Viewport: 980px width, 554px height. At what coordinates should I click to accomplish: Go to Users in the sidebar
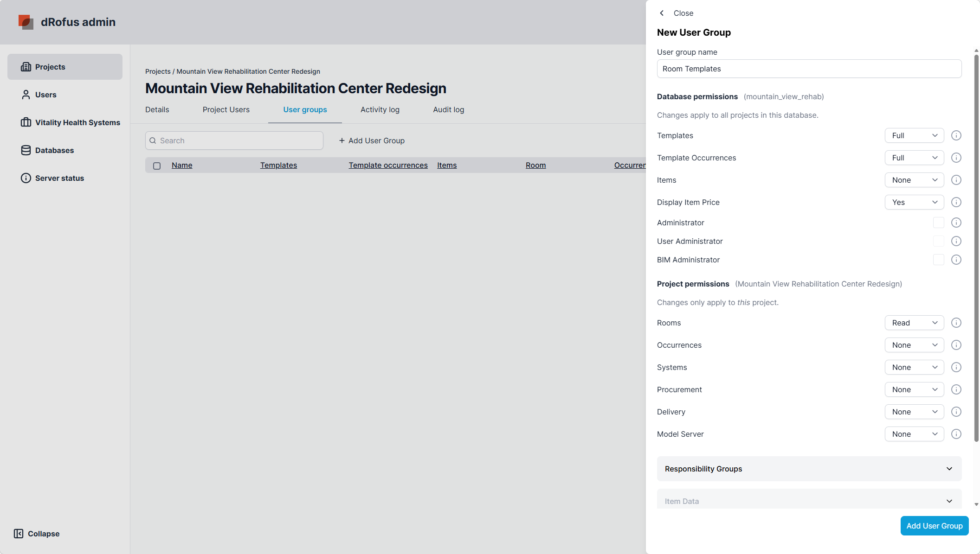pos(65,95)
